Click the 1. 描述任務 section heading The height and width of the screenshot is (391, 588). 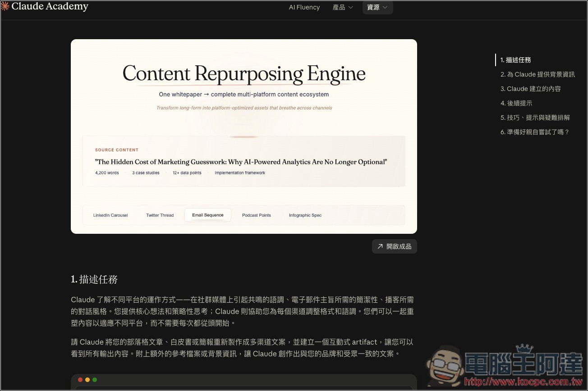[x=94, y=279]
